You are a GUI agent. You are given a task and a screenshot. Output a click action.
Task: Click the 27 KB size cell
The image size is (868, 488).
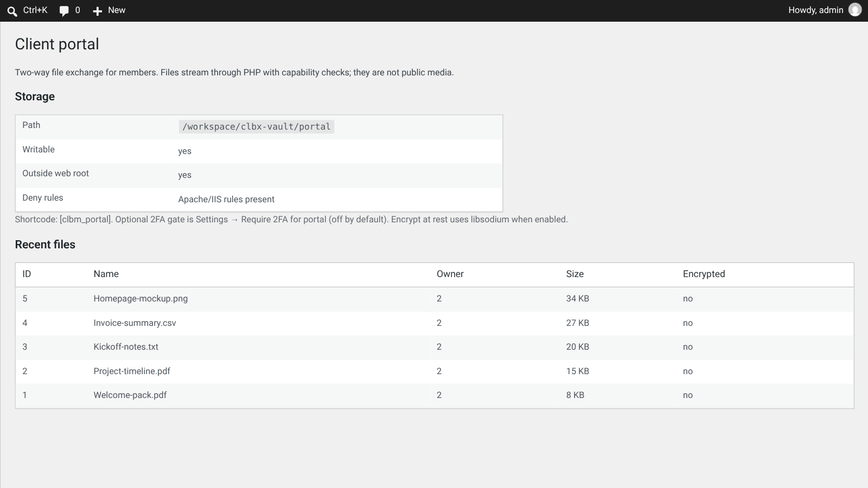[x=578, y=323]
